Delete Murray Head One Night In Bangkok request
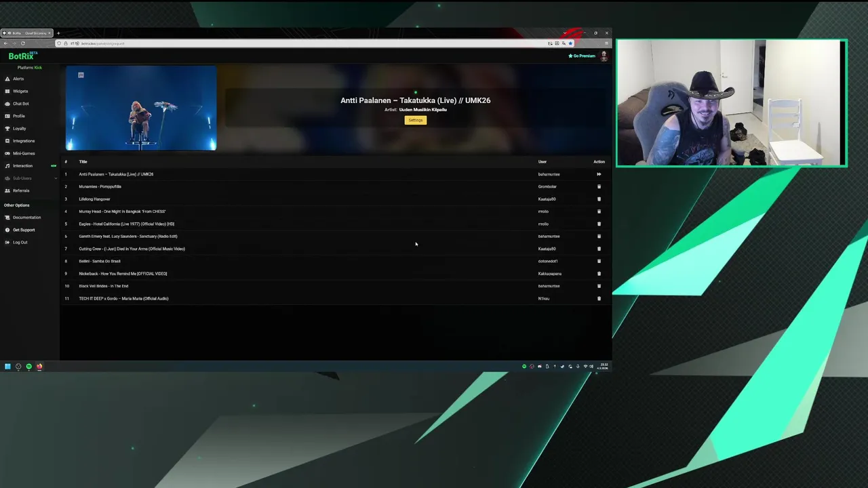868x488 pixels. click(599, 211)
